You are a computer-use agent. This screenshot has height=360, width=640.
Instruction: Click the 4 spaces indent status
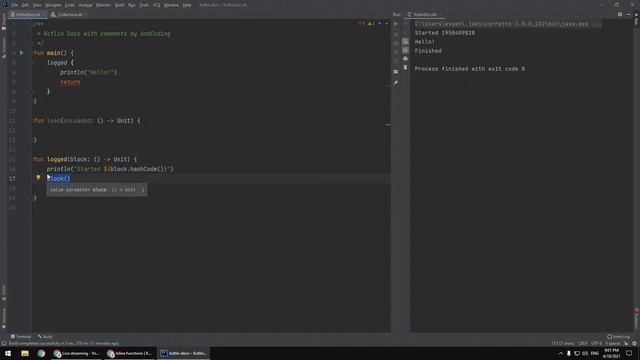coord(613,343)
